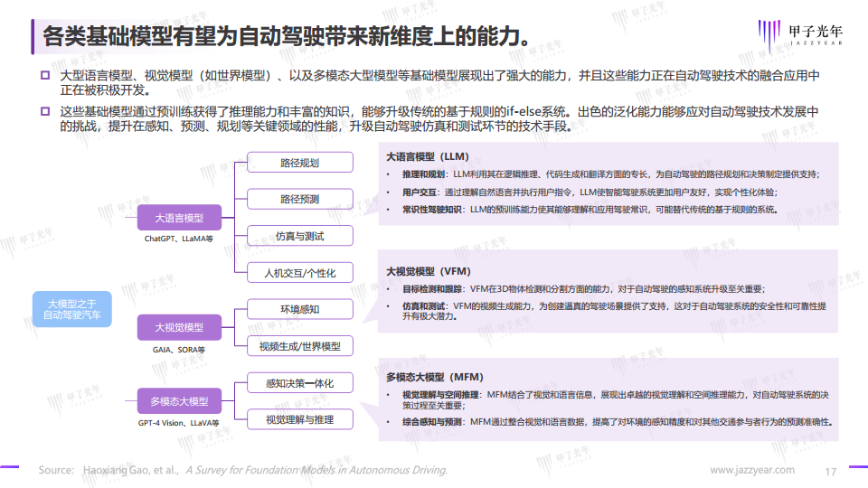868x488 pixels.
Task: Click the page number 17
Action: coord(830,472)
